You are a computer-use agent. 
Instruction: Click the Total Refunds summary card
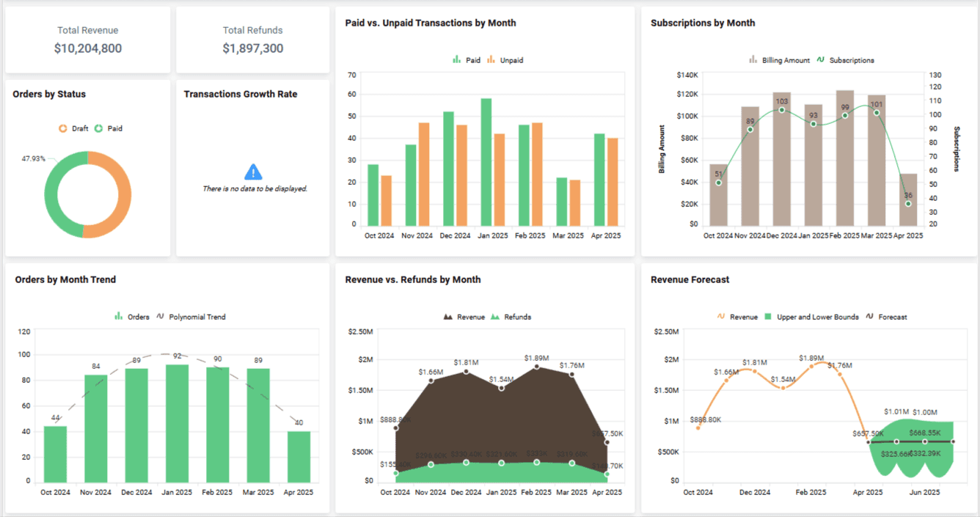click(252, 39)
